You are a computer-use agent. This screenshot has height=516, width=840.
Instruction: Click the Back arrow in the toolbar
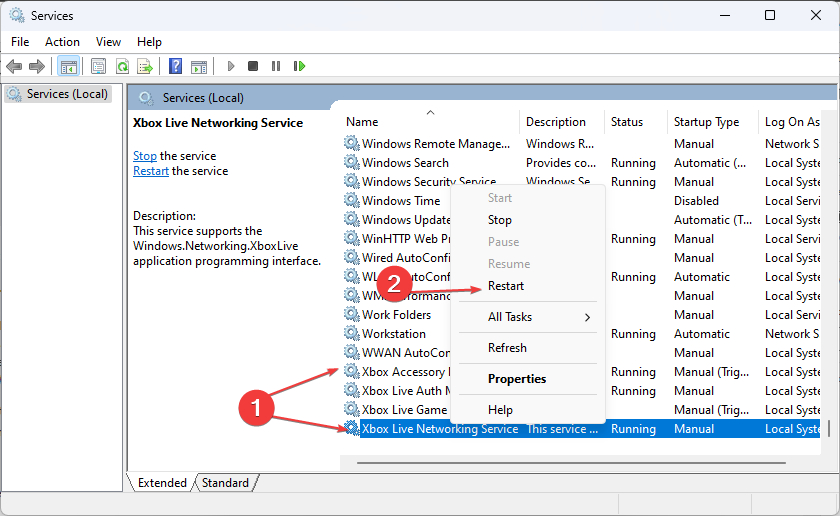14,66
